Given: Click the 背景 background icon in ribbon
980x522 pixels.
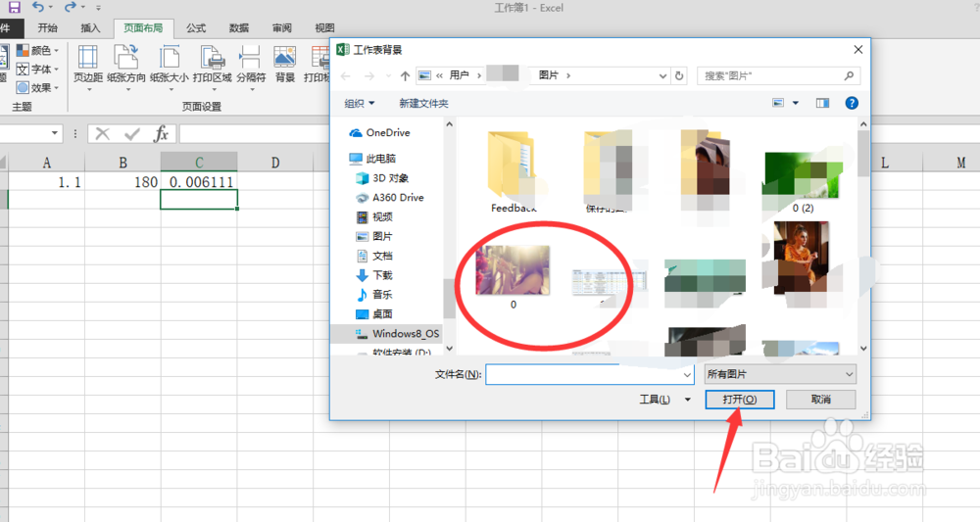Looking at the screenshot, I should pos(285,65).
